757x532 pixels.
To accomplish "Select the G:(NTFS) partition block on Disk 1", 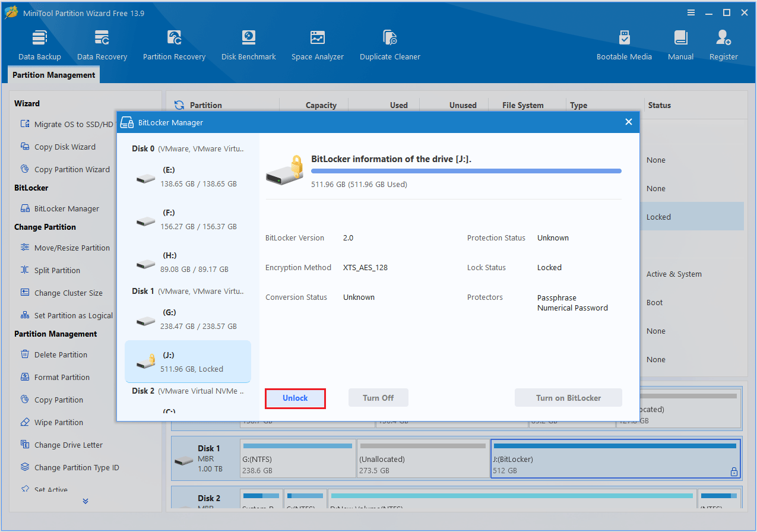I will 297,459.
